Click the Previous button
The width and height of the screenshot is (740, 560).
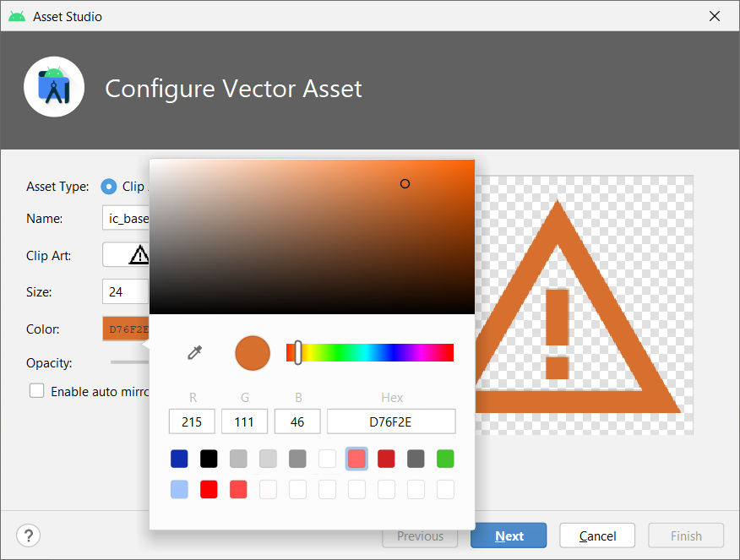[x=420, y=536]
